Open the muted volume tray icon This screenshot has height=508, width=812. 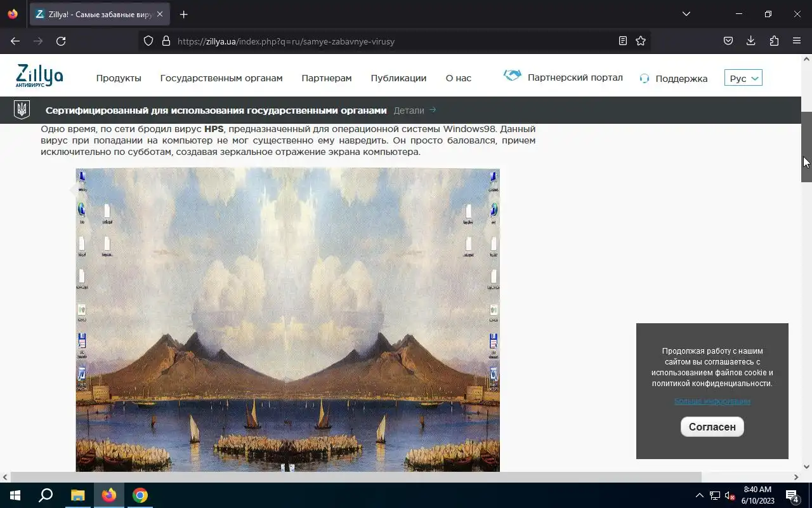[730, 495]
